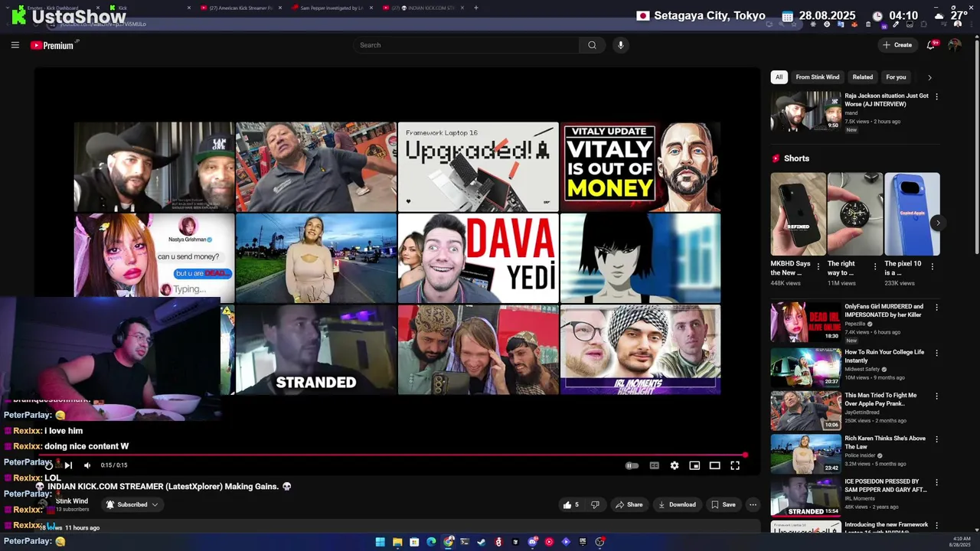Viewport: 980px width, 551px height.
Task: Open Framework Laptop 16 Upgraded endscreen thumbnail
Action: [x=479, y=167]
